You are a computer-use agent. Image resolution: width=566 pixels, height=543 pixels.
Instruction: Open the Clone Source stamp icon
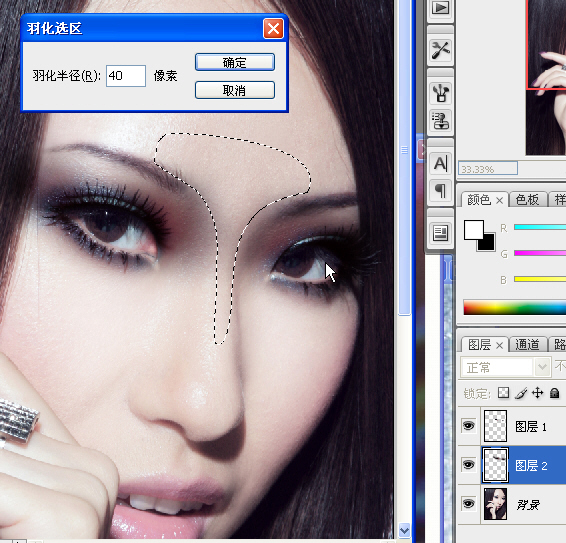(x=440, y=120)
